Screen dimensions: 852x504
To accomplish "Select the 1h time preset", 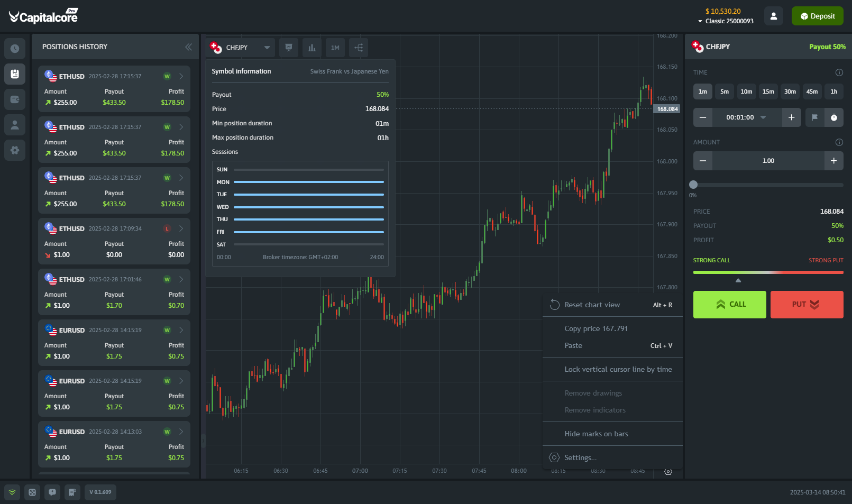I will pyautogui.click(x=834, y=91).
